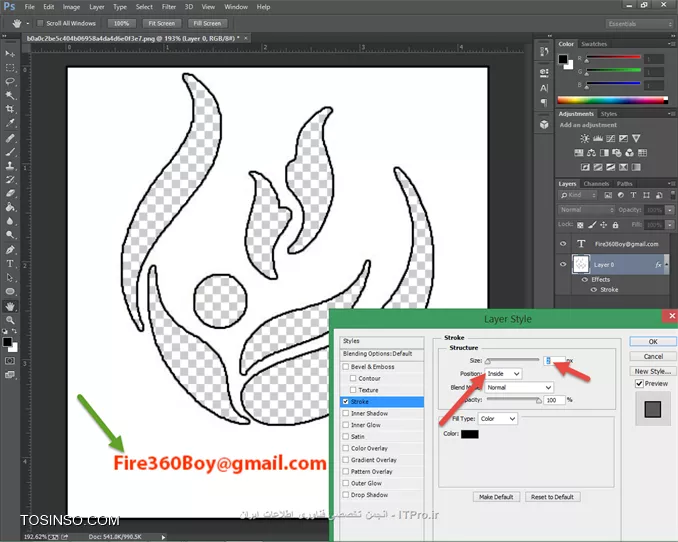This screenshot has height=542, width=678.
Task: Select the Magic Wand tool
Action: tap(10, 95)
